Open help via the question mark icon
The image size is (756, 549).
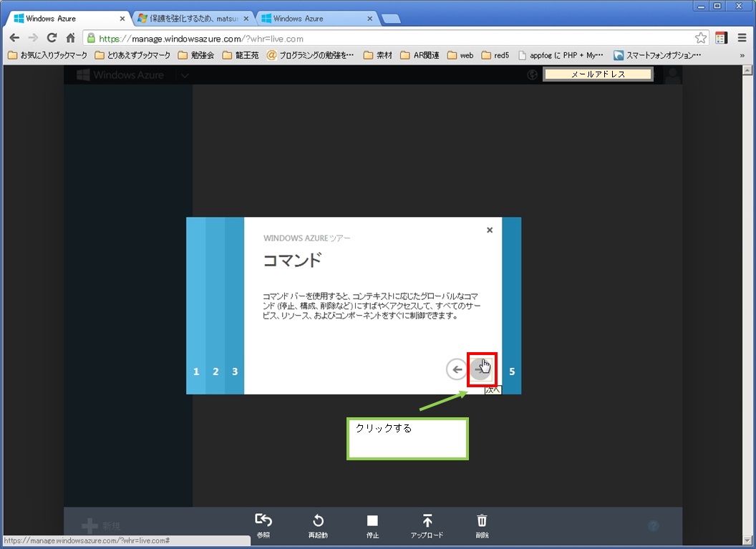pyautogui.click(x=654, y=525)
